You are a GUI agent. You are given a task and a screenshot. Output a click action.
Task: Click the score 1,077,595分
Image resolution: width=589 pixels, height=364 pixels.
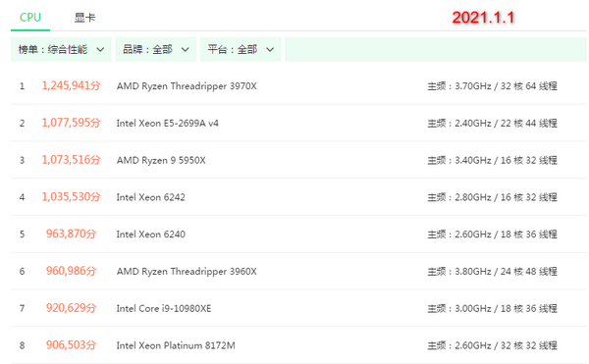tap(71, 123)
